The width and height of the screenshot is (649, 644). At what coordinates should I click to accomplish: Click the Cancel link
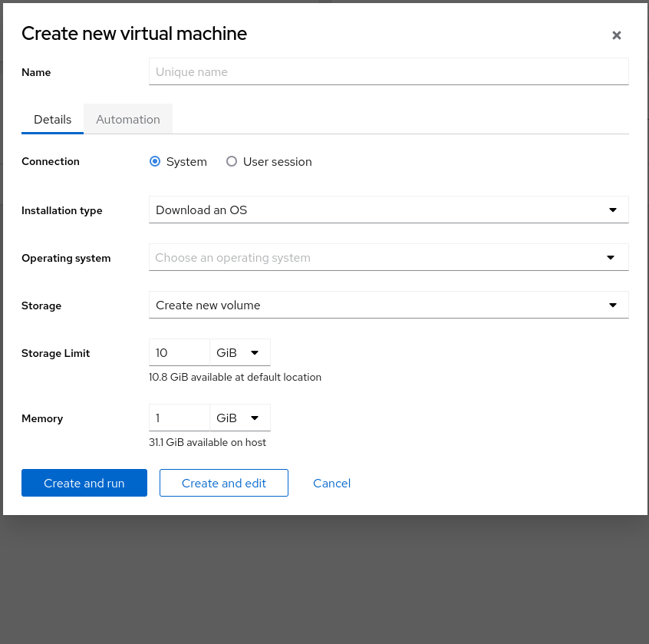331,484
